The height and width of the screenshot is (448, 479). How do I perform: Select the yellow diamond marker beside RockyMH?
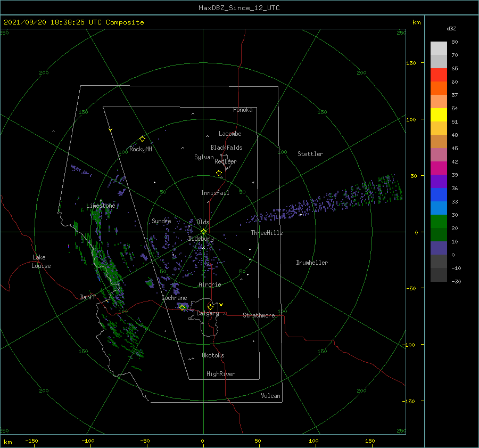coord(142,139)
